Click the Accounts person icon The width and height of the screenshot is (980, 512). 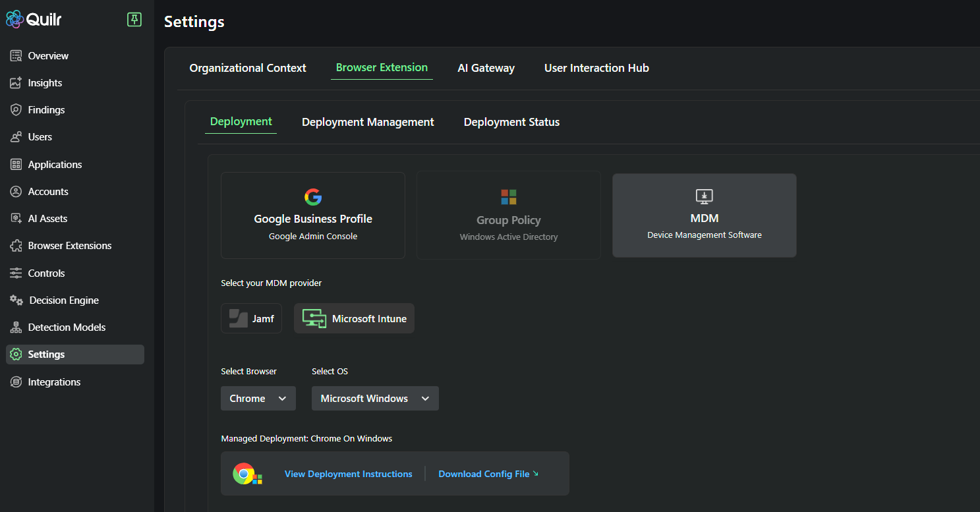(16, 192)
